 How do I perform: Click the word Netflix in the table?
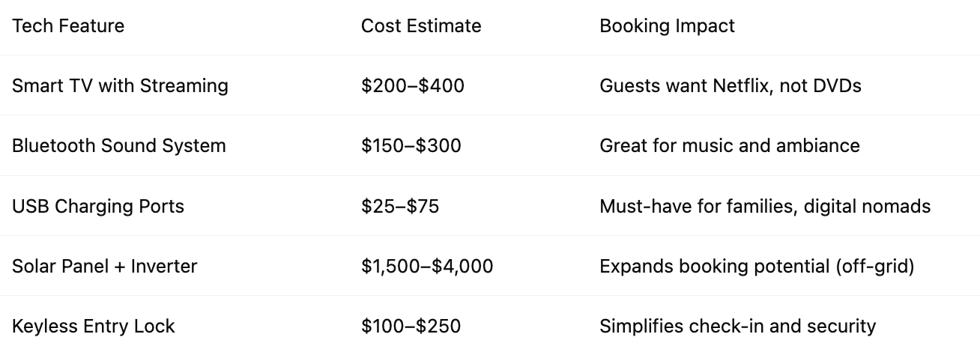point(739,86)
